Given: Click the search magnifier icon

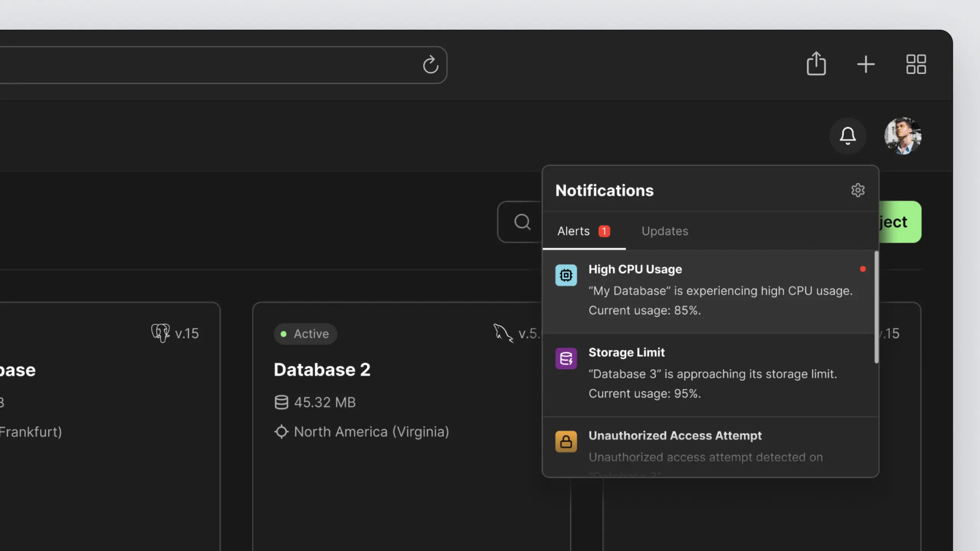Looking at the screenshot, I should coord(522,222).
